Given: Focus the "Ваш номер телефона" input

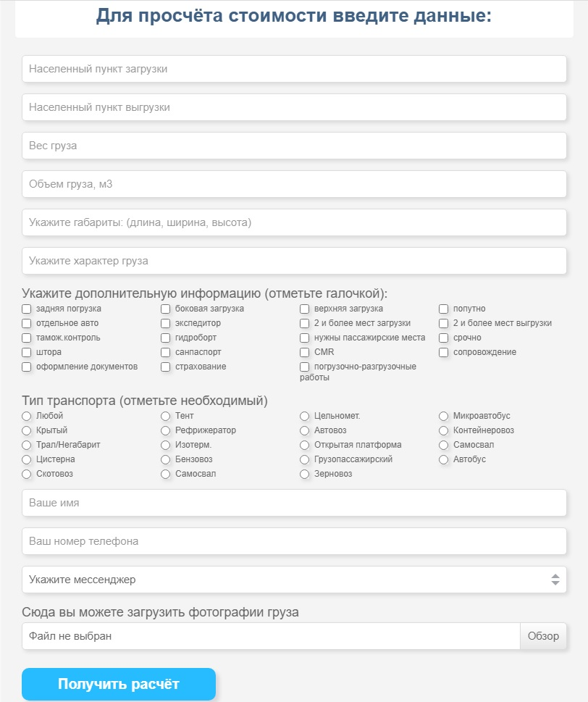Looking at the screenshot, I should click(x=294, y=541).
